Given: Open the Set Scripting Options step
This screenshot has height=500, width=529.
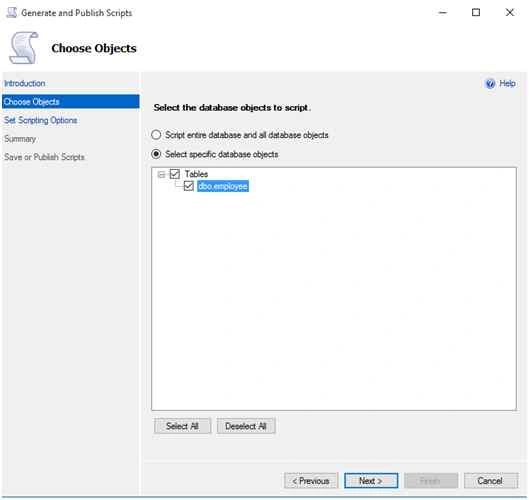Looking at the screenshot, I should [x=40, y=120].
